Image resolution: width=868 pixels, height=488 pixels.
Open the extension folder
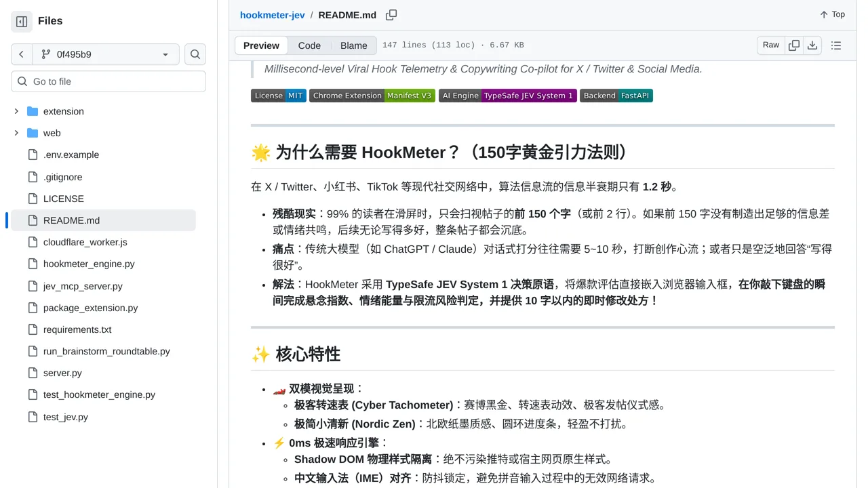coord(64,111)
